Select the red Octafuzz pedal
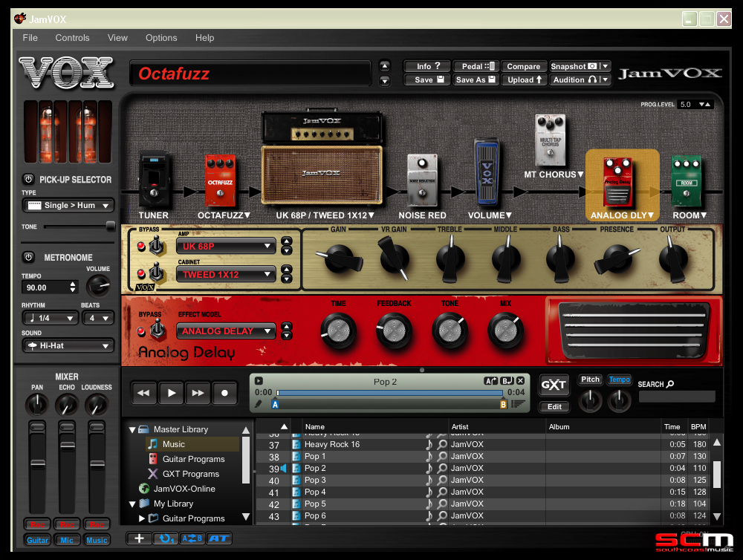The image size is (743, 560). [x=221, y=180]
